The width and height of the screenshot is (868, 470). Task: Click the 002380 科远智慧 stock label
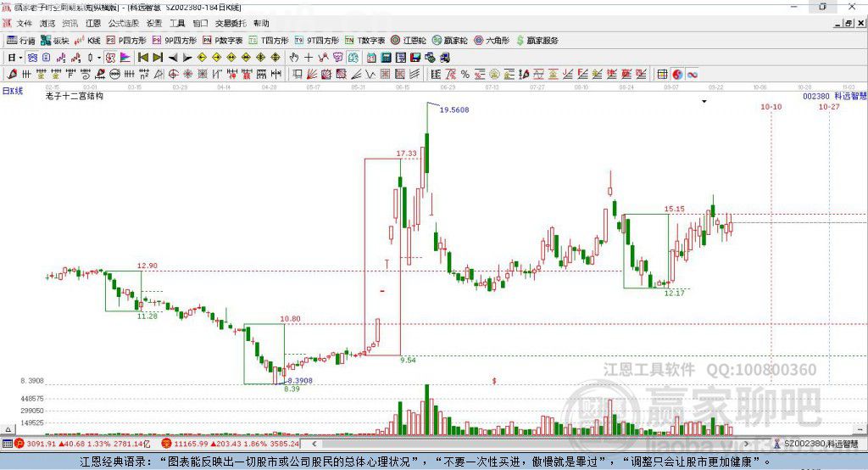[x=835, y=96]
